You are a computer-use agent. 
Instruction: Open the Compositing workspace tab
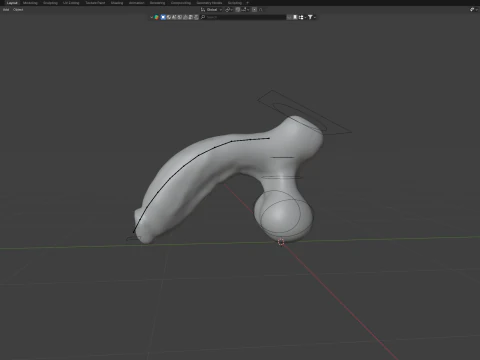pos(181,3)
